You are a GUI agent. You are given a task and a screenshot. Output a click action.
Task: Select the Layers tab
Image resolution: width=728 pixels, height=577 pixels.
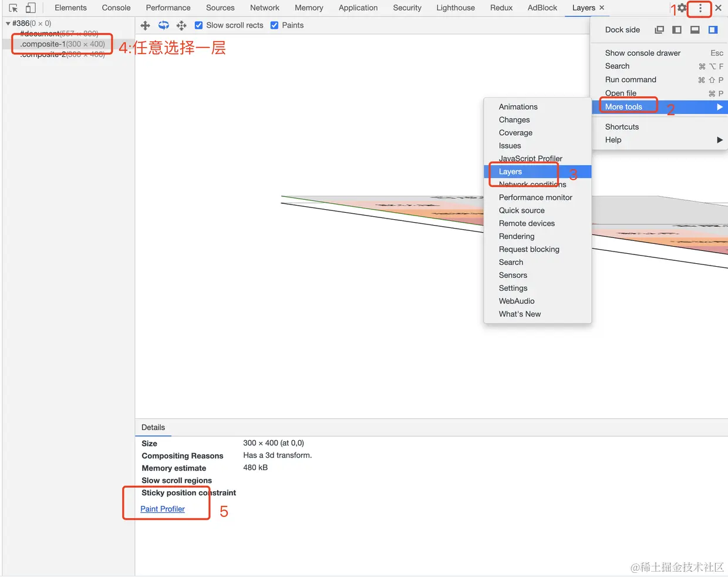tap(584, 8)
